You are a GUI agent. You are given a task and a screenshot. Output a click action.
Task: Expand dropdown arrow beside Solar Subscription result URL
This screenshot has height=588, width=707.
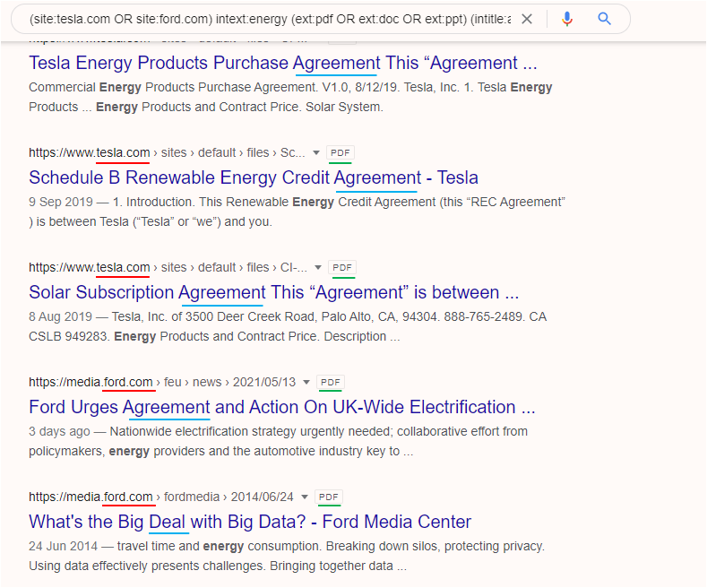[318, 267]
